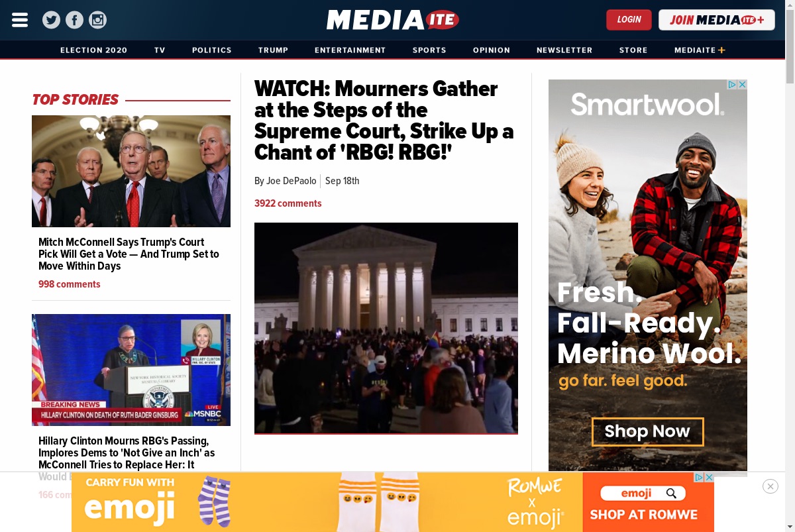Screen dimensions: 795x532
Task: Open the Facebook icon in header
Action: click(74, 20)
